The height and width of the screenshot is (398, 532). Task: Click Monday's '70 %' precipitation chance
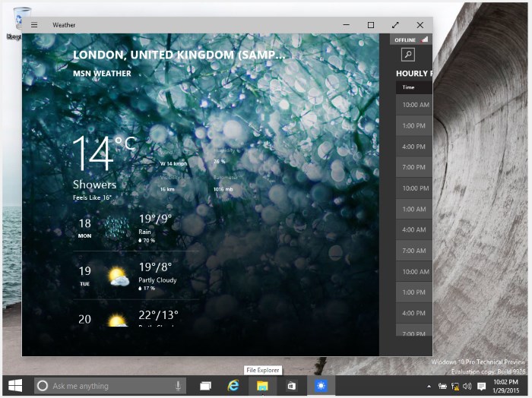pyautogui.click(x=147, y=240)
